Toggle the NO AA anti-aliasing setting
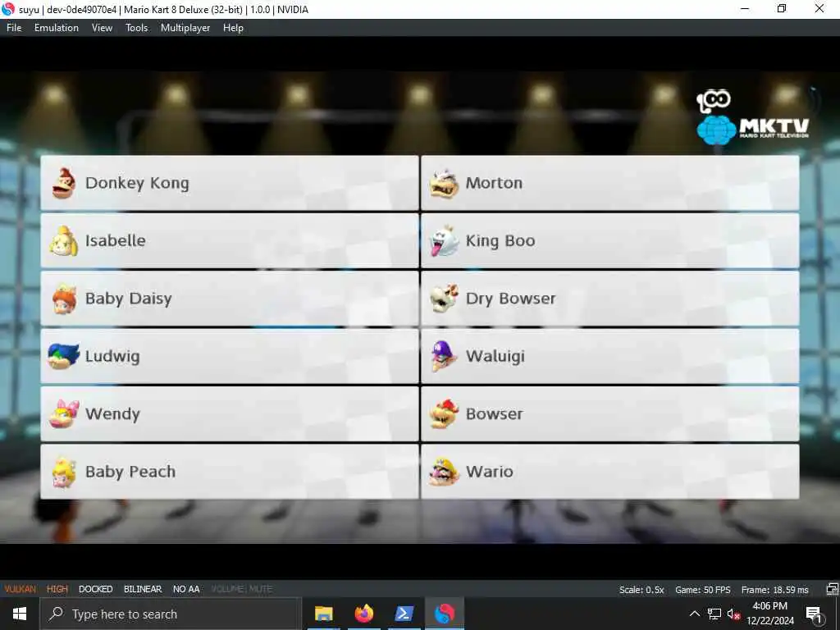840x630 pixels. tap(186, 589)
